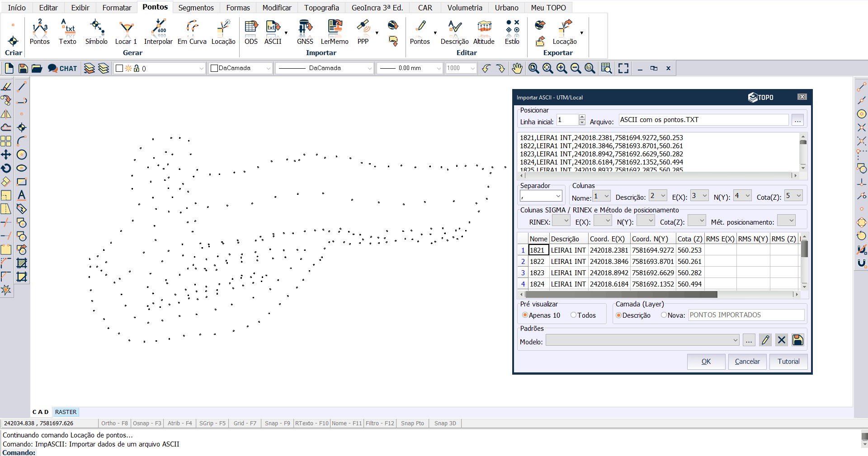
Task: Click the Exportar Locação icon
Action: [565, 32]
